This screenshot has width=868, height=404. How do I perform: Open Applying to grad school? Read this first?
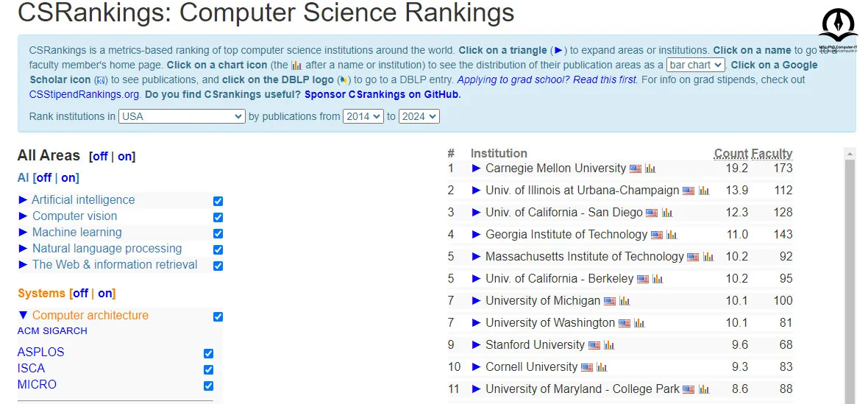[x=547, y=79]
